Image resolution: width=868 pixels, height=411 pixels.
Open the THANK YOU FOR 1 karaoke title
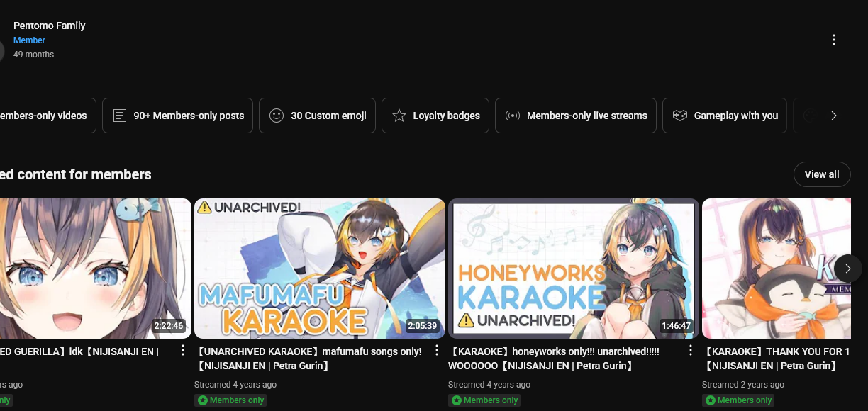point(777,359)
